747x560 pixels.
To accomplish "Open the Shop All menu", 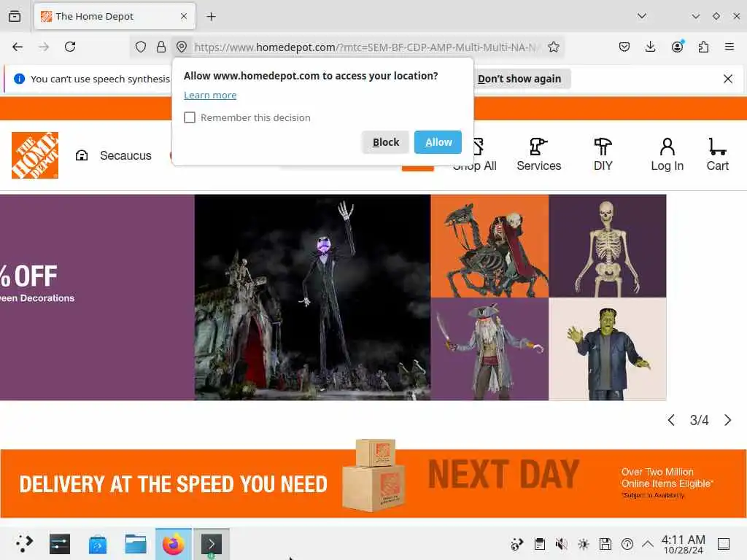I will coord(475,155).
